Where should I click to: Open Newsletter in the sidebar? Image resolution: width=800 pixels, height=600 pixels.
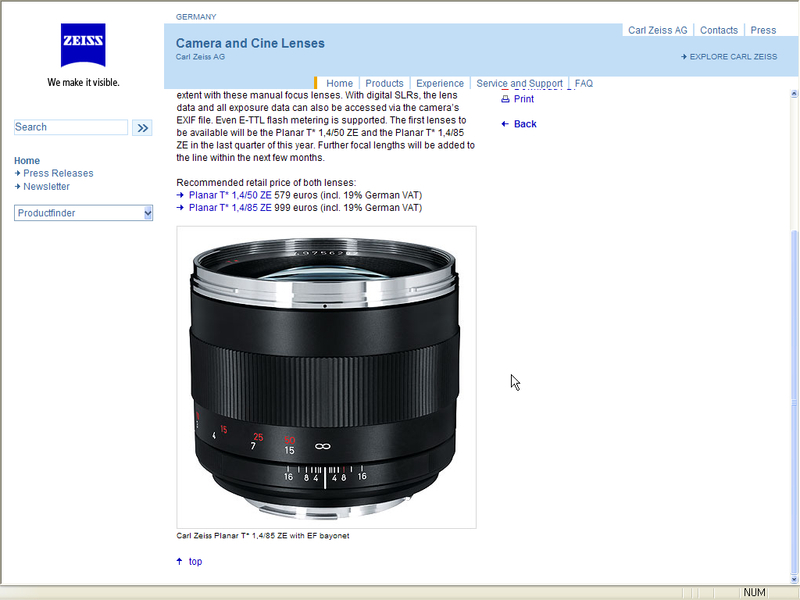(x=46, y=187)
